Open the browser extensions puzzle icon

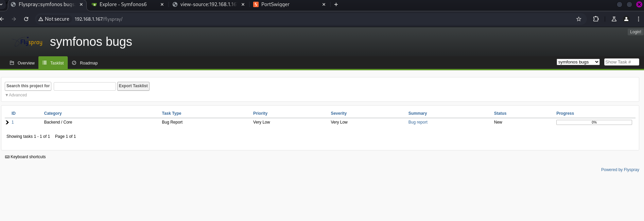[x=596, y=19]
